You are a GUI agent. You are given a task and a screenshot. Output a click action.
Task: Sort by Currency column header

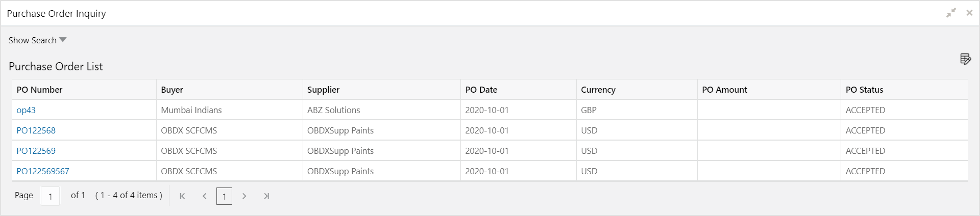[598, 90]
